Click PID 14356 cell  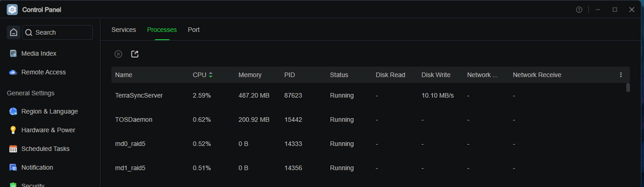tap(293, 168)
